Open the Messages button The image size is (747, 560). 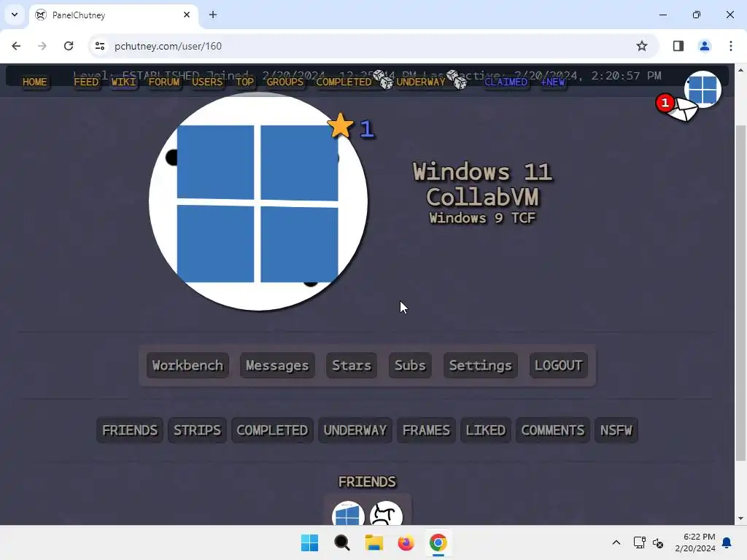tap(277, 365)
